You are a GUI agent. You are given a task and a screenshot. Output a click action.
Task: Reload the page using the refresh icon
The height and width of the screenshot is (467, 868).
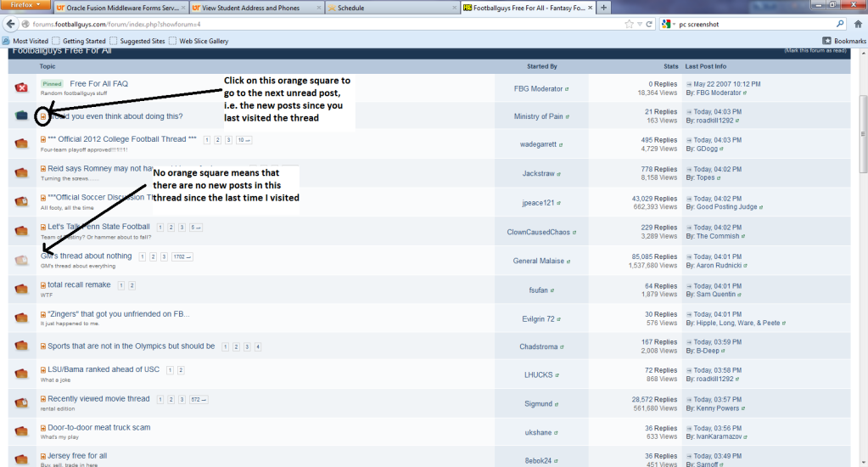[649, 24]
